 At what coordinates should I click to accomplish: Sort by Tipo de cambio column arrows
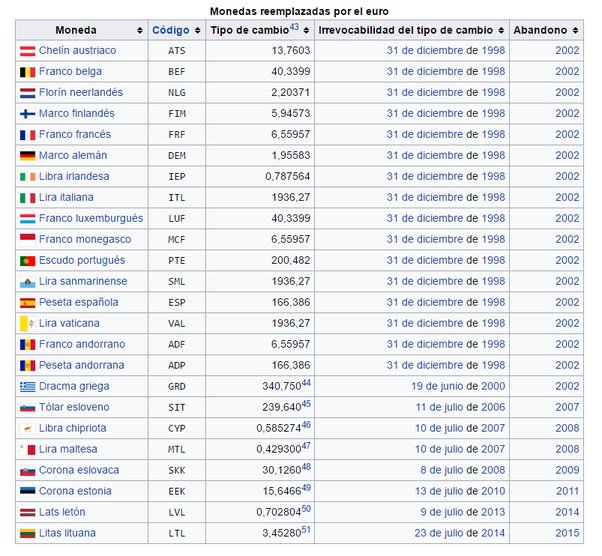306,30
